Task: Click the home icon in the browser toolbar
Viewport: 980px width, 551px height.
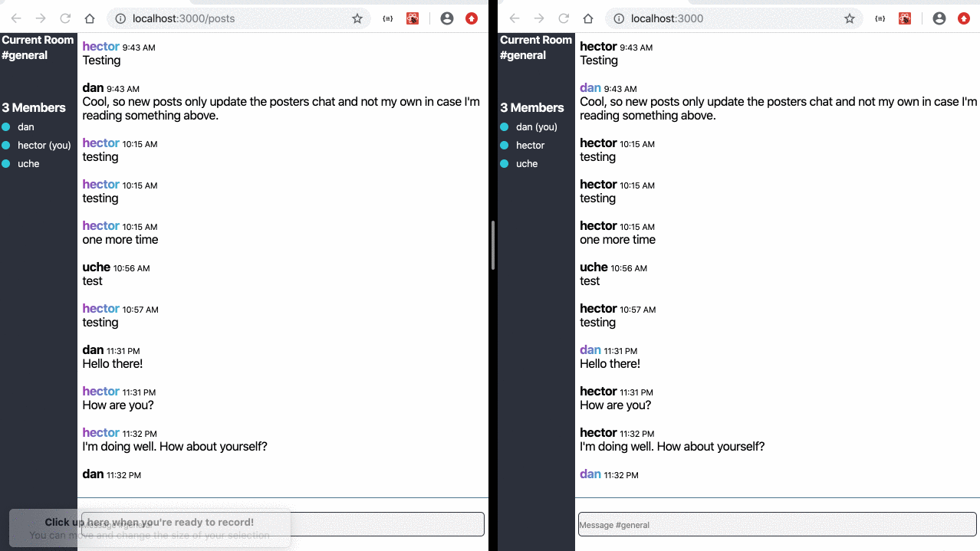Action: [90, 18]
